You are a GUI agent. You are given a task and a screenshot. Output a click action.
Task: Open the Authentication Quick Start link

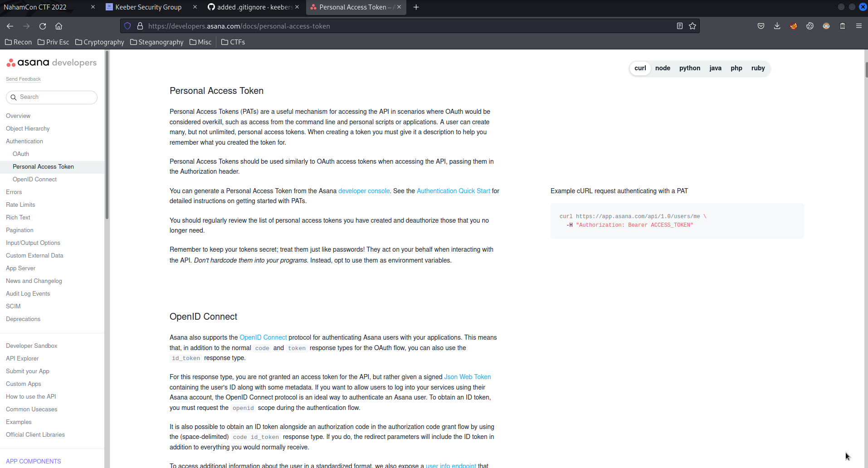coord(454,191)
